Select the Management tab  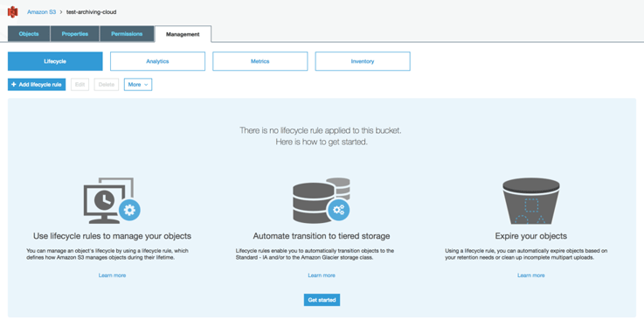[183, 34]
